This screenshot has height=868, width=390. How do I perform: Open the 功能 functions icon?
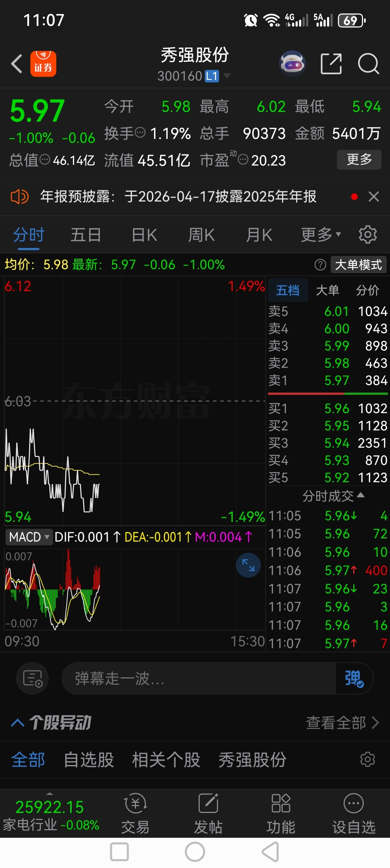tap(281, 814)
